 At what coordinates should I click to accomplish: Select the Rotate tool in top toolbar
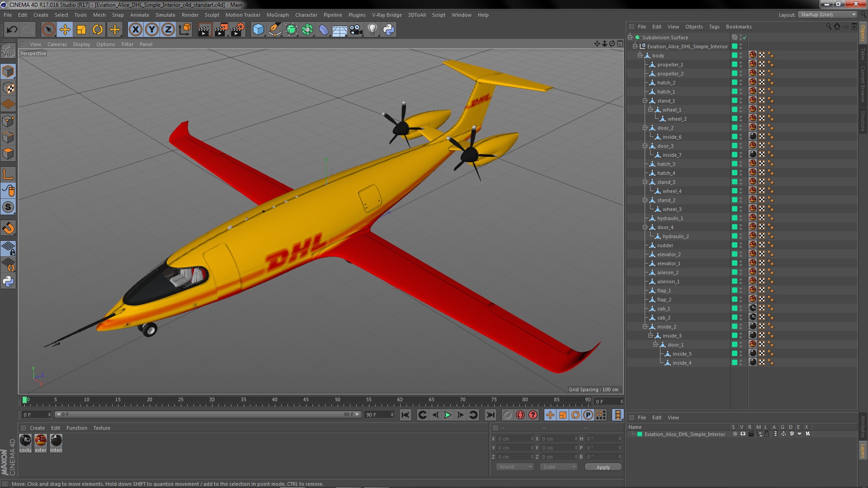(98, 30)
